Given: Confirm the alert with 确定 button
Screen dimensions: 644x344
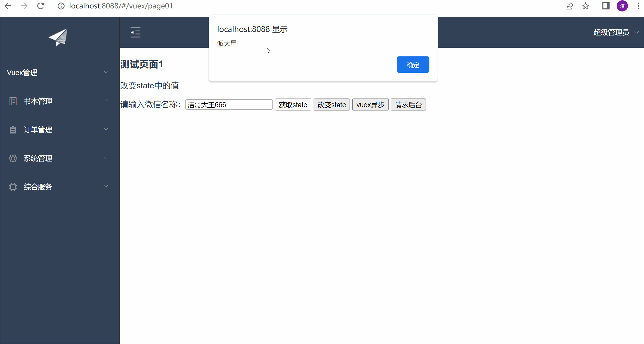Looking at the screenshot, I should point(413,65).
